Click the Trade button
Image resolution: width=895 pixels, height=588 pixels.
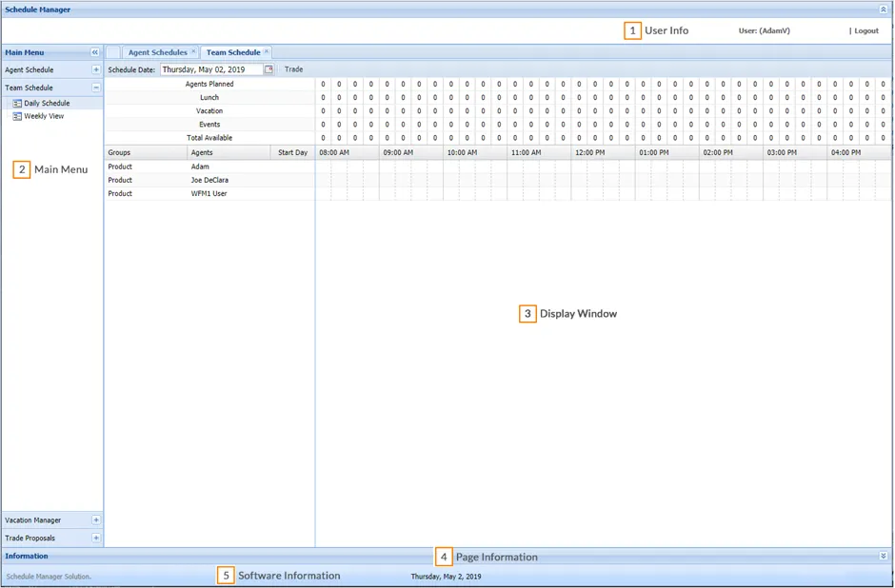pyautogui.click(x=294, y=69)
